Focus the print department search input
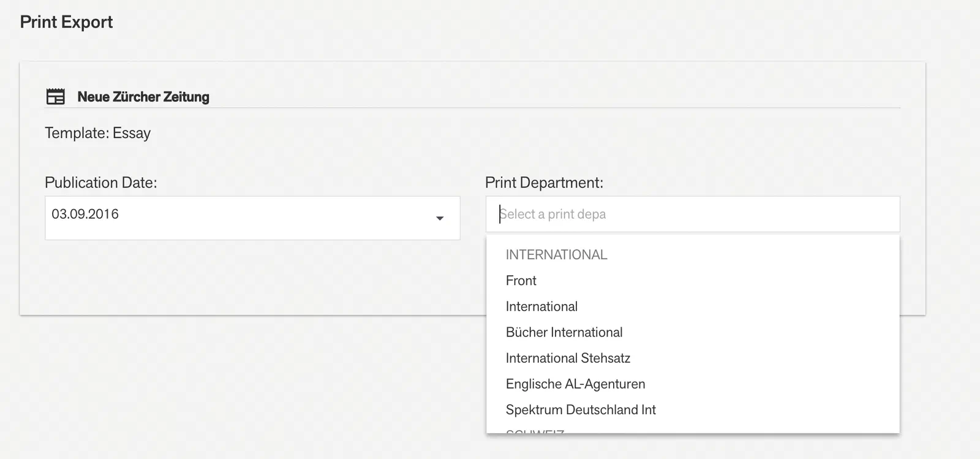 tap(693, 214)
